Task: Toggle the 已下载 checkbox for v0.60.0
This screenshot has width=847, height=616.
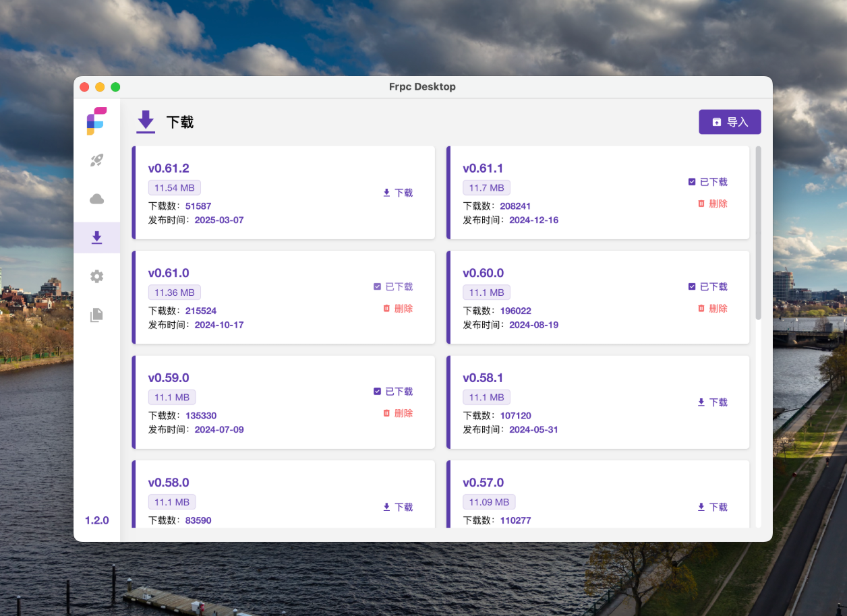Action: [692, 286]
